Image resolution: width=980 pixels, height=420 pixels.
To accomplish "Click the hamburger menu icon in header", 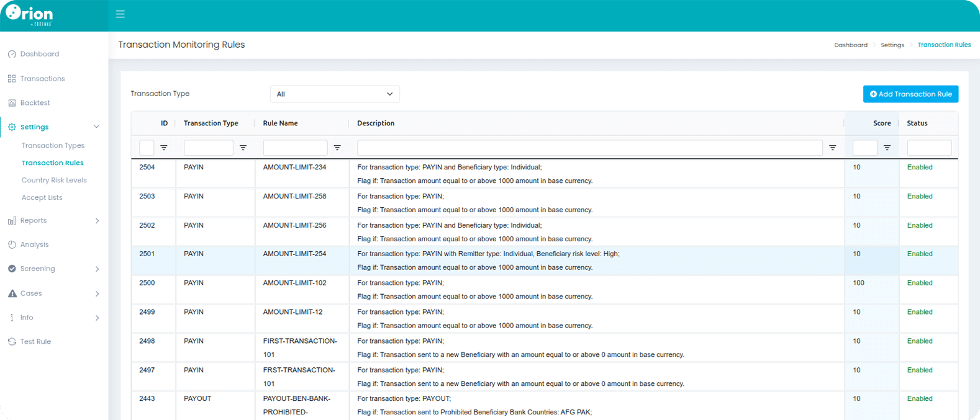I will click(x=120, y=14).
